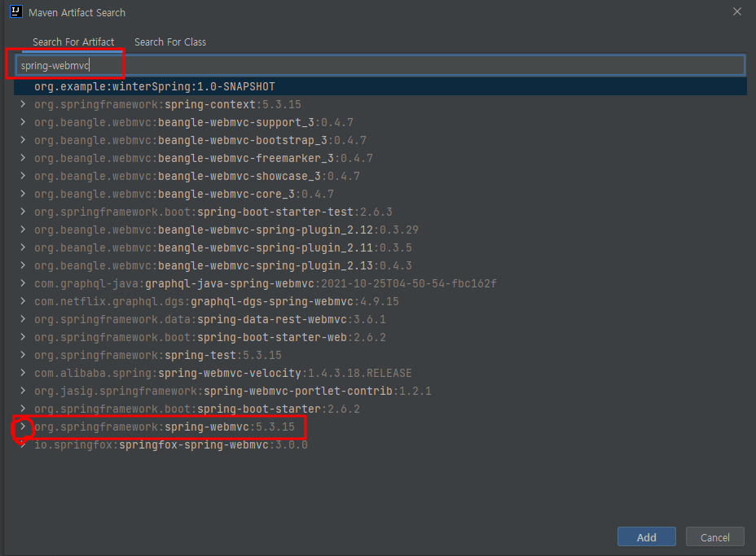756x556 pixels.
Task: Expand the spring-boot-starter-test:2.6.3 entry
Action: (23, 211)
